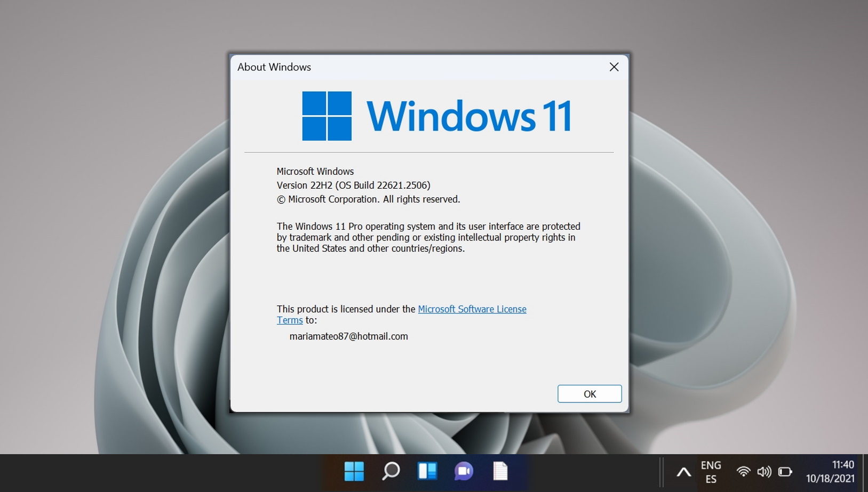Viewport: 868px width, 492px height.
Task: Click the Microsoft Corporation copyright line
Action: [x=368, y=199]
